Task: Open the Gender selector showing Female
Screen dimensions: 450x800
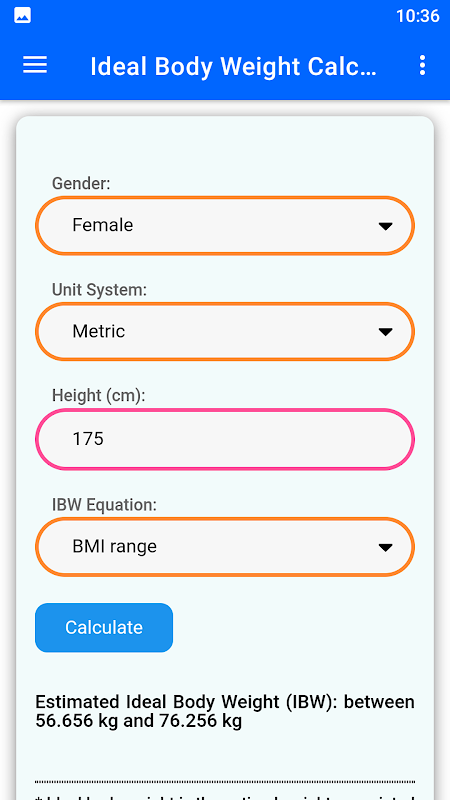Action: (225, 226)
